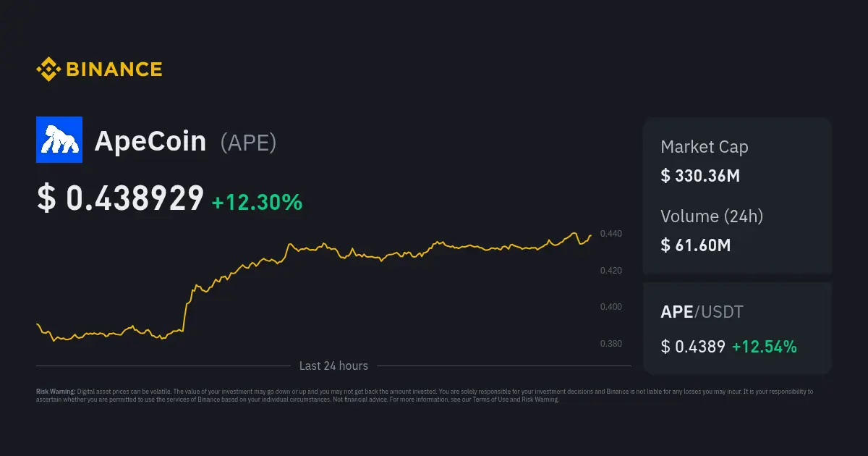Click the +12.54% pair change

point(764,347)
